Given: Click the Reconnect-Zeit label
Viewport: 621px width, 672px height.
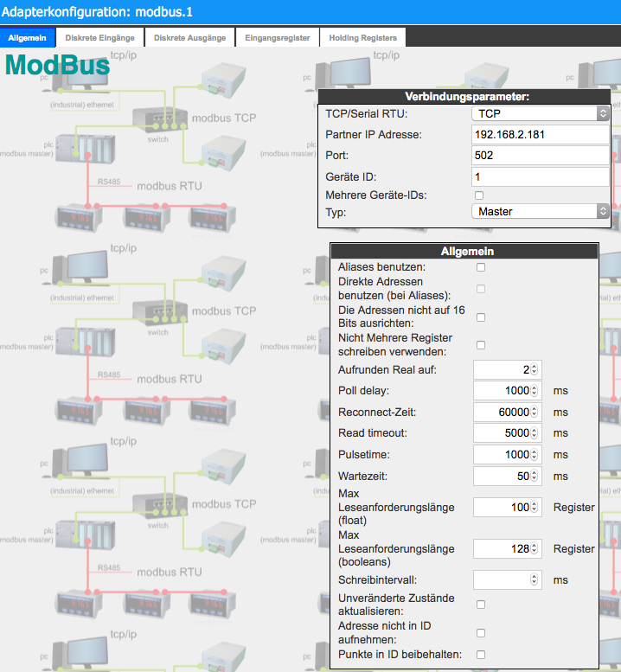Looking at the screenshot, I should pyautogui.click(x=377, y=413).
